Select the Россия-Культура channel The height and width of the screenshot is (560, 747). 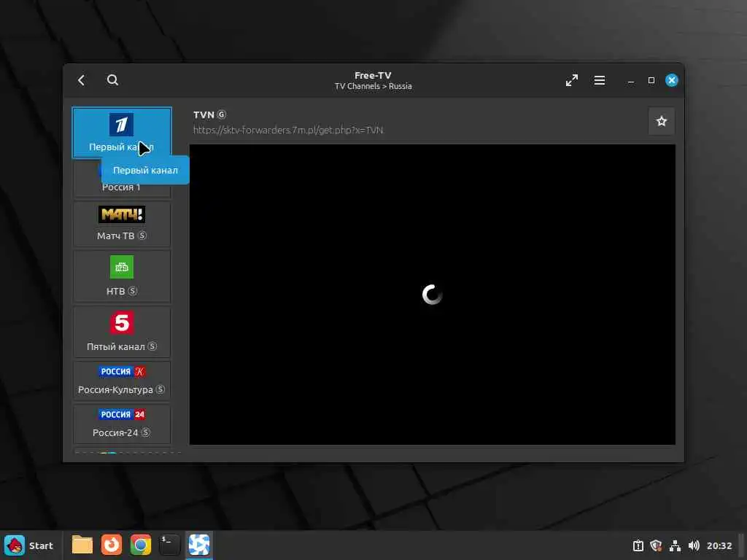pos(122,381)
